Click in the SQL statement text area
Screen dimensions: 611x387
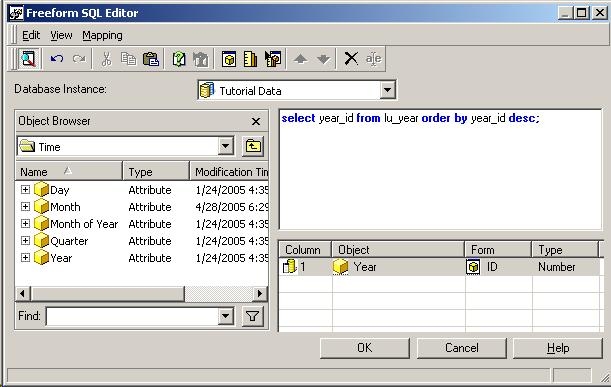[441, 170]
